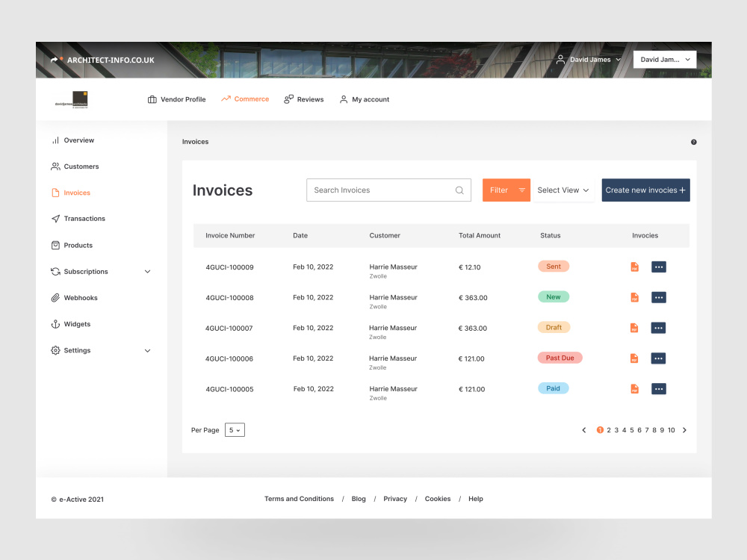Viewport: 747px width, 560px height.
Task: Click Create new invocies button
Action: pos(645,190)
